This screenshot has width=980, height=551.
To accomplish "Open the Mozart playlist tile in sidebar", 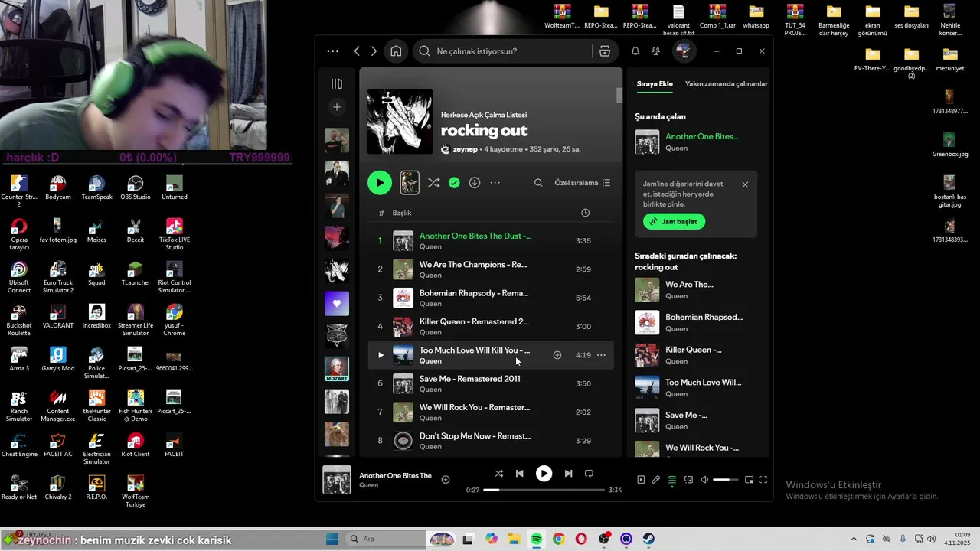I will click(x=337, y=369).
